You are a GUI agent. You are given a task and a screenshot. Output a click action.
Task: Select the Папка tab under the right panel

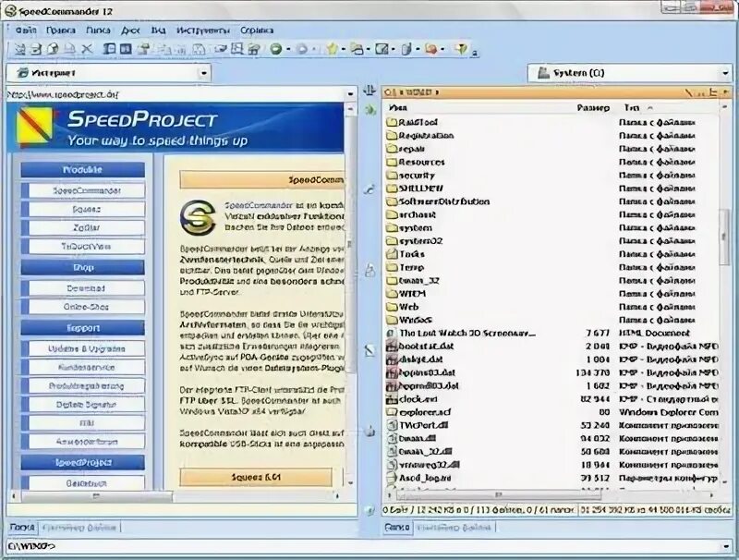[397, 527]
